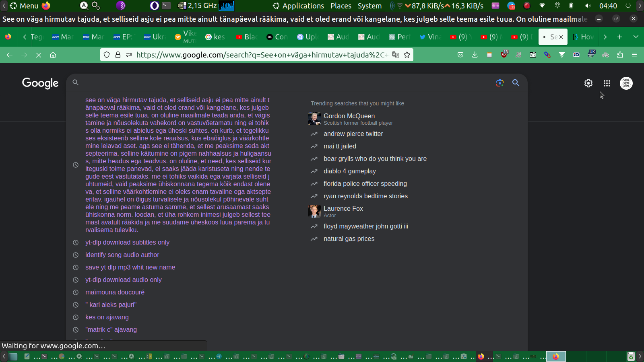Go to the browser home page
The height and width of the screenshot is (362, 644).
point(53,55)
